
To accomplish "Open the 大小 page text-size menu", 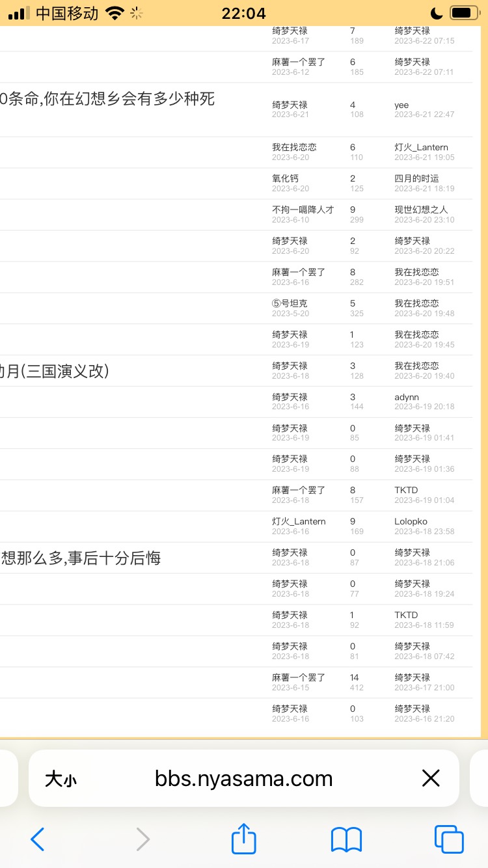I will click(x=61, y=779).
